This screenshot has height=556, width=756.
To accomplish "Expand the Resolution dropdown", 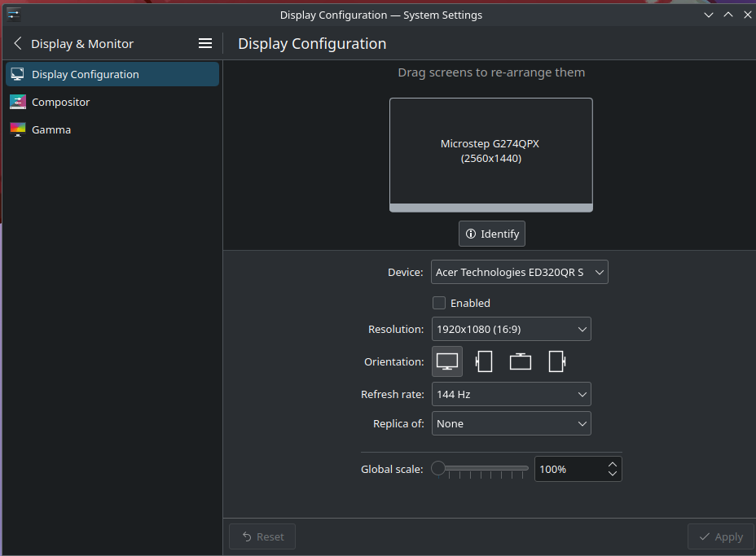I will click(x=511, y=330).
